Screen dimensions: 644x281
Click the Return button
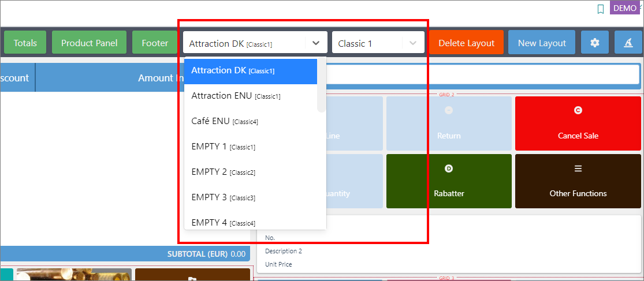point(449,123)
